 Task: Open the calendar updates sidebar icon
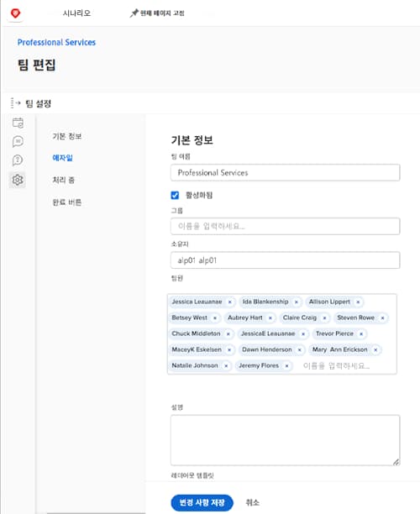18,123
